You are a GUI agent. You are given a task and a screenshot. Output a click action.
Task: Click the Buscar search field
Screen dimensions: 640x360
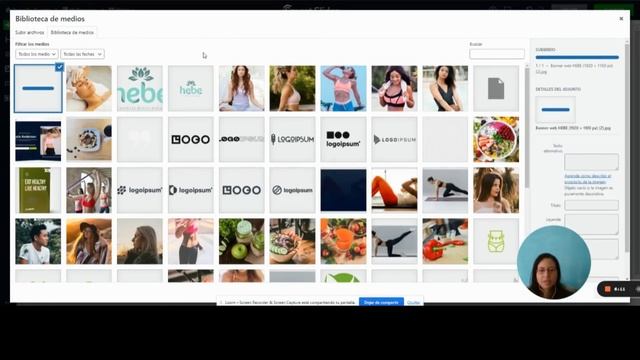tap(497, 54)
